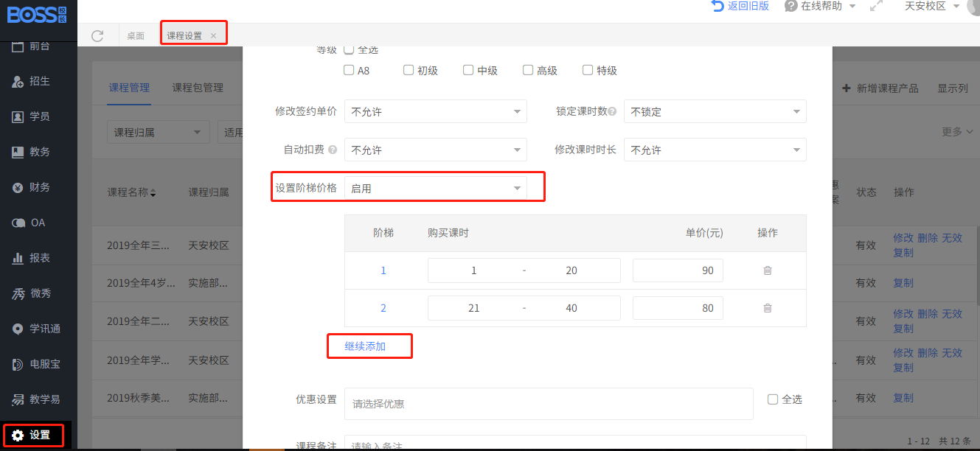Open the 自动扣费 dropdown
Screen dimensions: 980x451
coord(436,150)
